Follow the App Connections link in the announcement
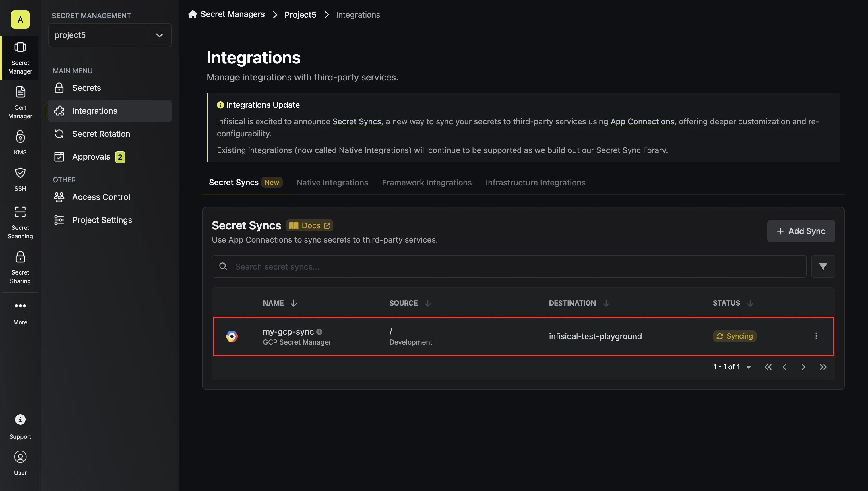Screen dimensions: 868x491 [x=642, y=121]
